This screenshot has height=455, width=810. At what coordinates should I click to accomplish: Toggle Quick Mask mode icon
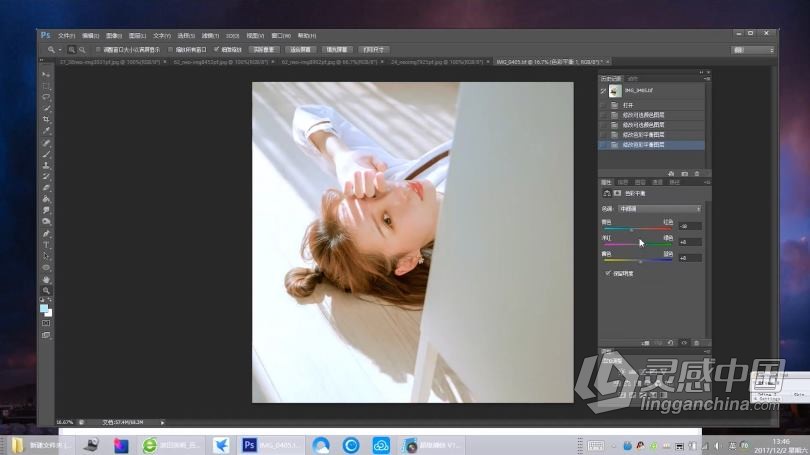click(x=46, y=323)
